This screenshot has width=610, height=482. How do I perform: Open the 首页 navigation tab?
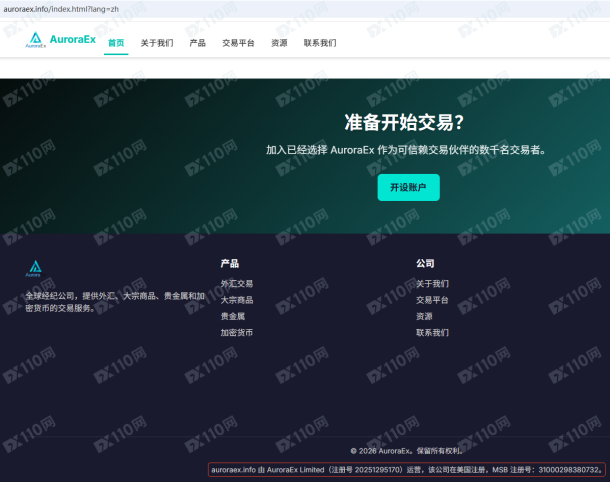(x=116, y=43)
